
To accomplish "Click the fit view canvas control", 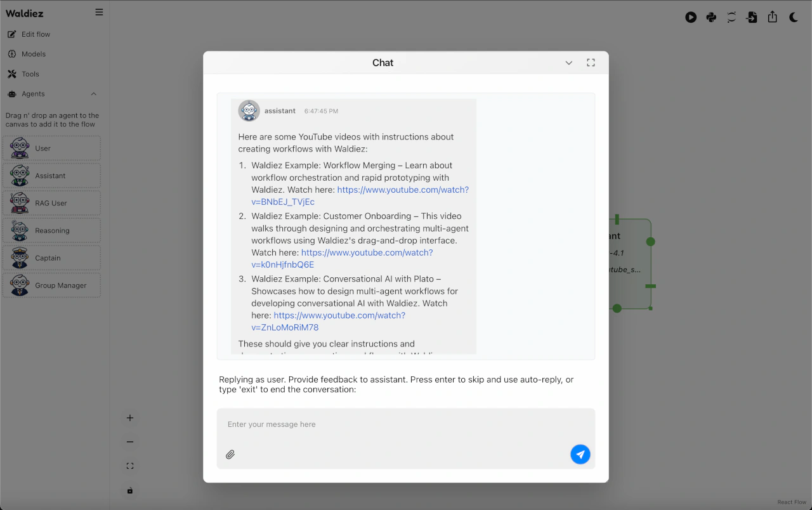I will [x=130, y=466].
